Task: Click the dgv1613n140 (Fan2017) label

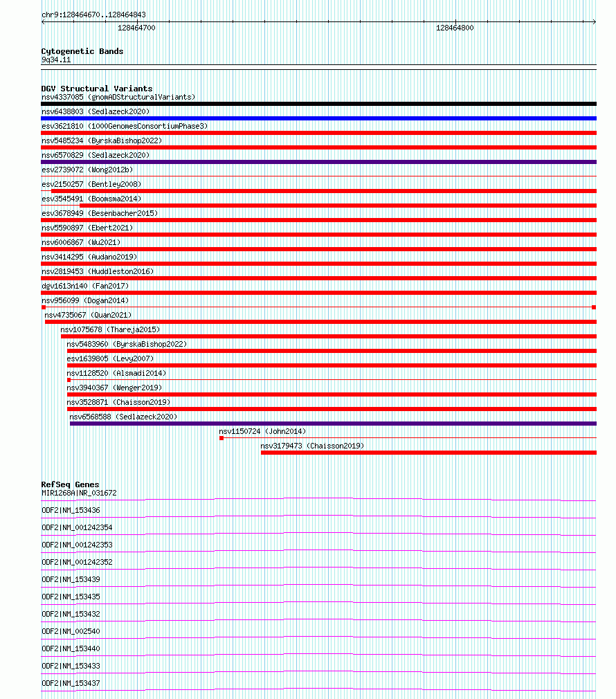Action: point(85,286)
